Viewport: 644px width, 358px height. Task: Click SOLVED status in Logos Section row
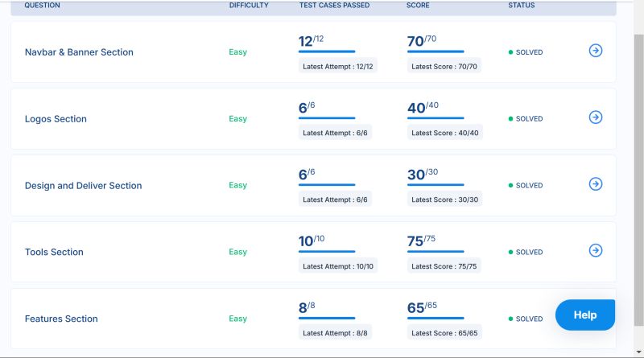[x=528, y=119]
